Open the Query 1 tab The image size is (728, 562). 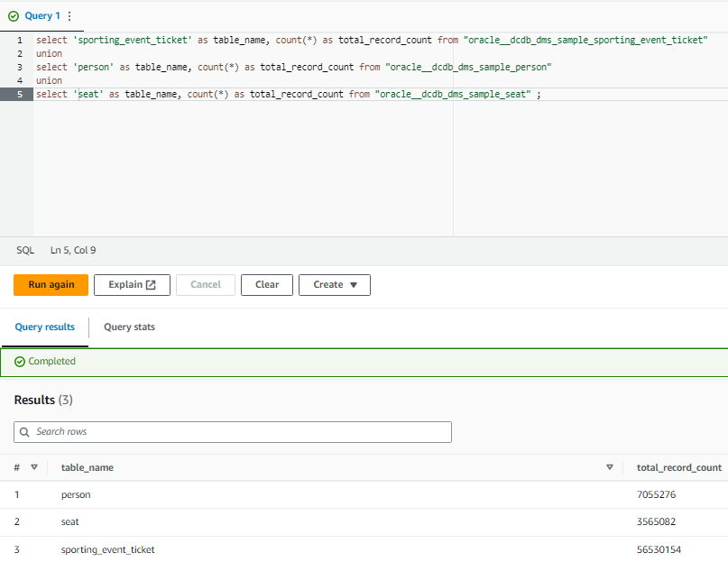coord(41,16)
